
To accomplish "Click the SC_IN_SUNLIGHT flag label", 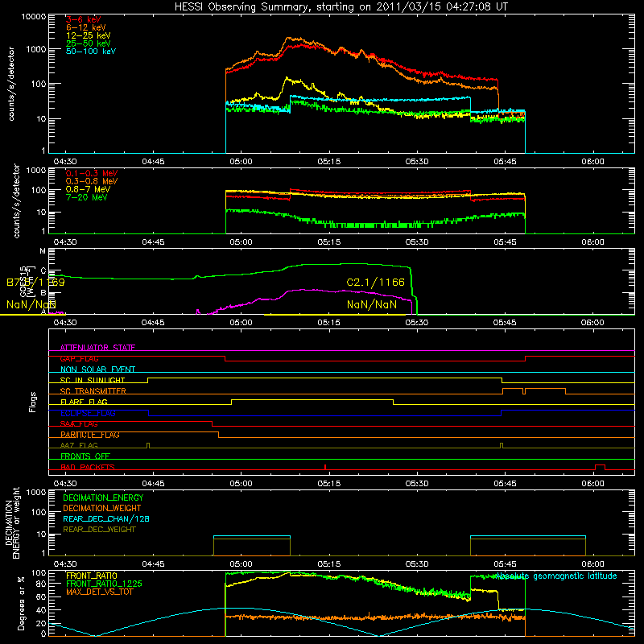I will point(93,380).
